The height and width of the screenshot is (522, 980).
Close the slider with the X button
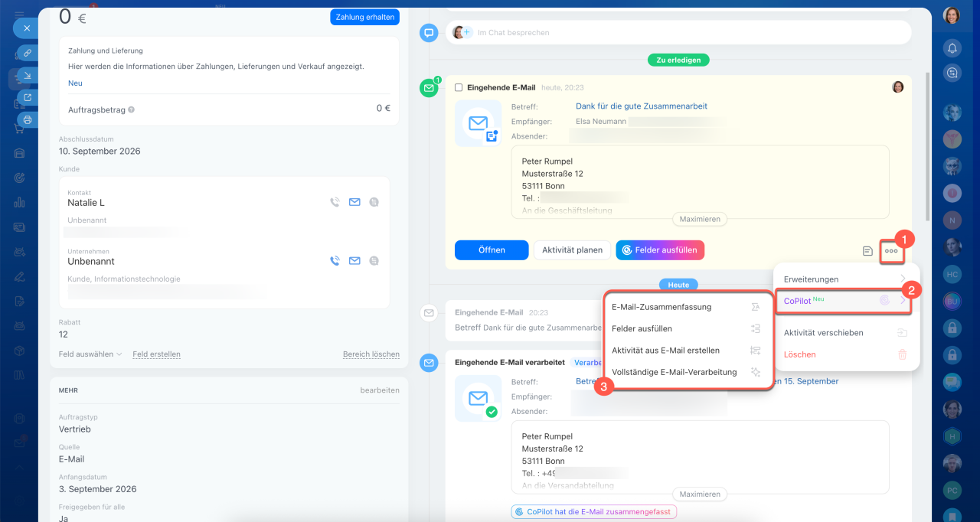pyautogui.click(x=26, y=28)
